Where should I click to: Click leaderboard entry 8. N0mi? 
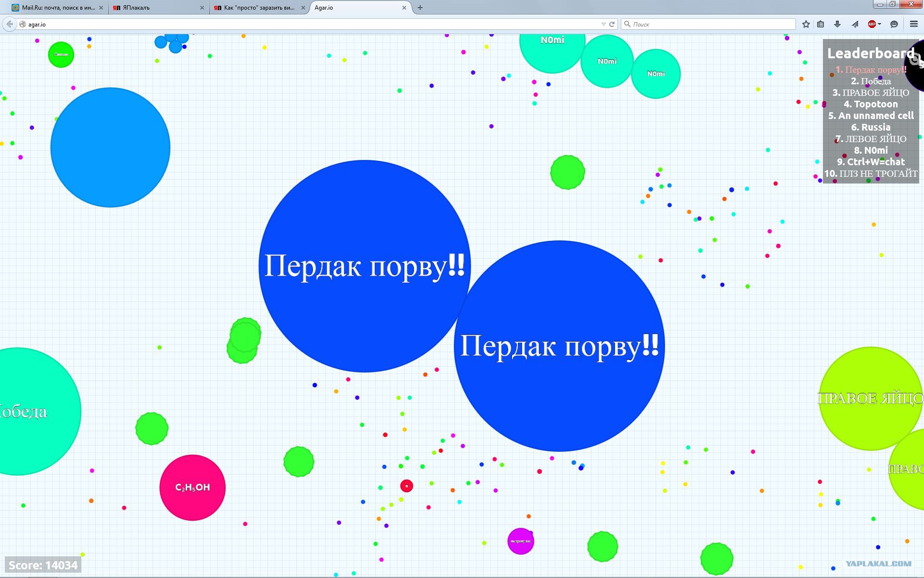(x=871, y=151)
